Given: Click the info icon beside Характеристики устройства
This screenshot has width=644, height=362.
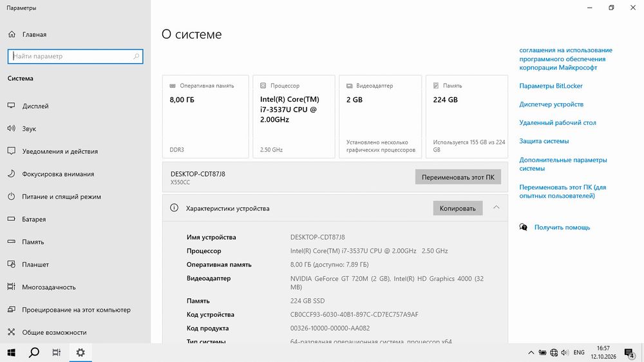Looking at the screenshot, I should coord(174,208).
